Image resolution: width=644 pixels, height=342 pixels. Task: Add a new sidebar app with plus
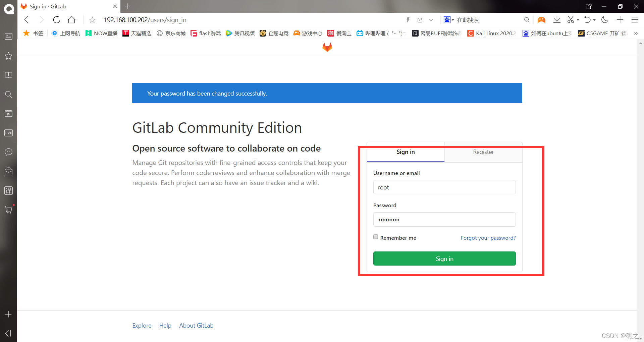tap(9, 314)
